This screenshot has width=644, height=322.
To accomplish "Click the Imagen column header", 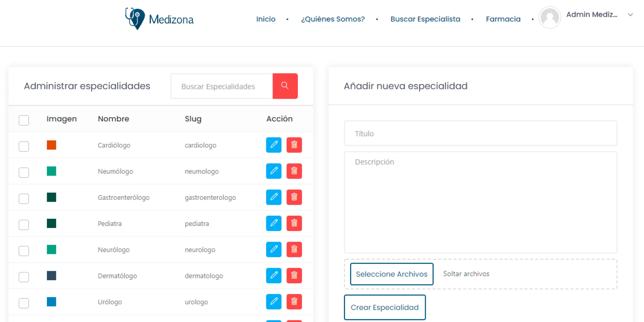I will click(x=62, y=119).
